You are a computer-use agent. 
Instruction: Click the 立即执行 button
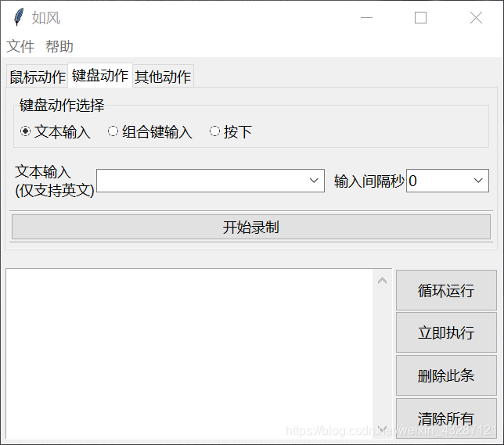tap(446, 332)
